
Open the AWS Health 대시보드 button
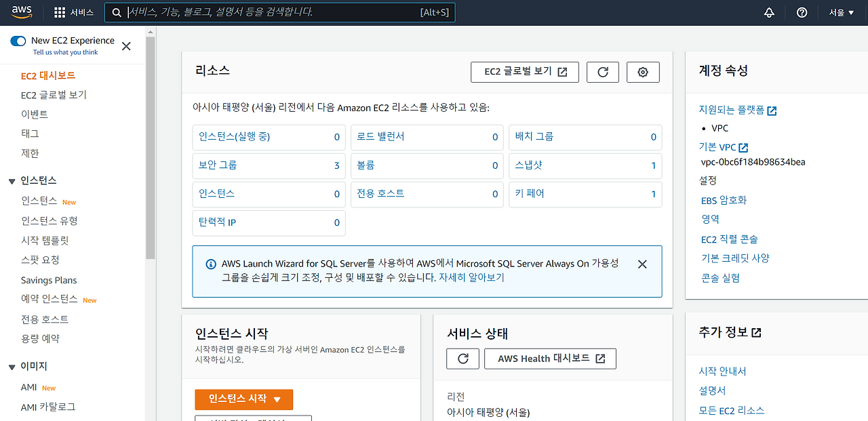point(550,359)
